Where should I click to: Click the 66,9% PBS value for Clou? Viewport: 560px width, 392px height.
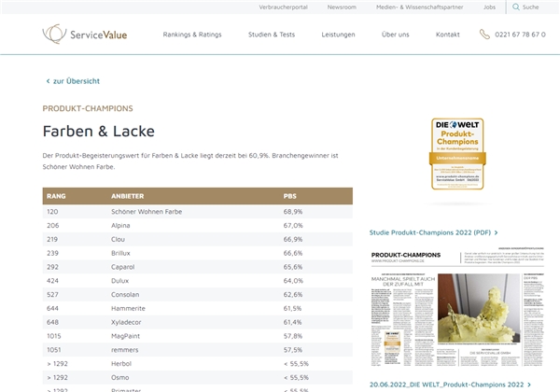coord(293,239)
